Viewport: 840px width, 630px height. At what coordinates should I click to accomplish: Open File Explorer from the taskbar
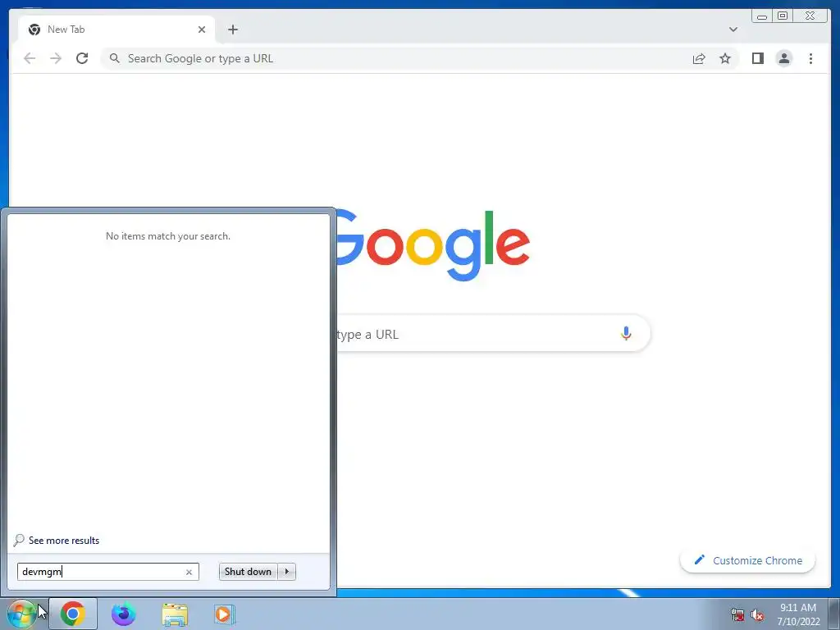point(175,614)
